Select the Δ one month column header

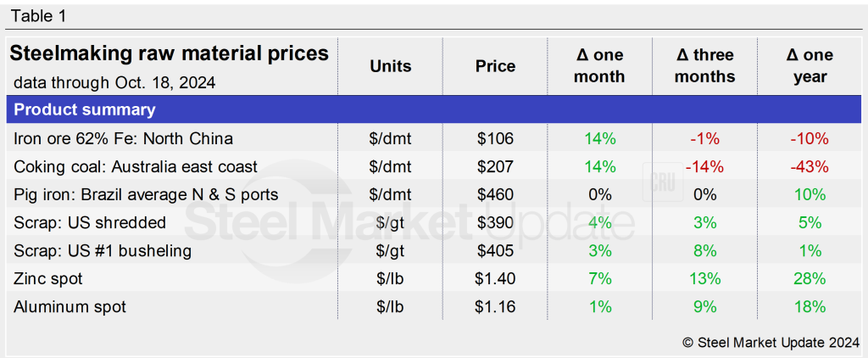click(x=600, y=66)
